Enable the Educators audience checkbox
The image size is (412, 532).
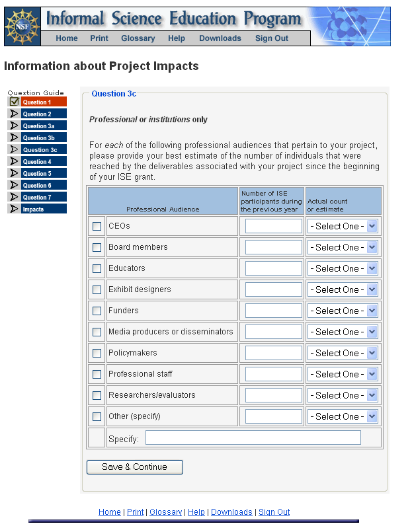click(97, 268)
